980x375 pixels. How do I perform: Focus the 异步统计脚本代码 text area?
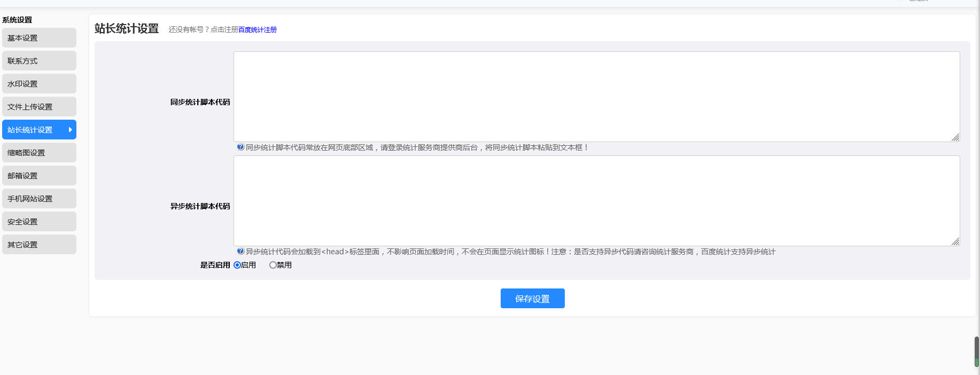point(596,201)
